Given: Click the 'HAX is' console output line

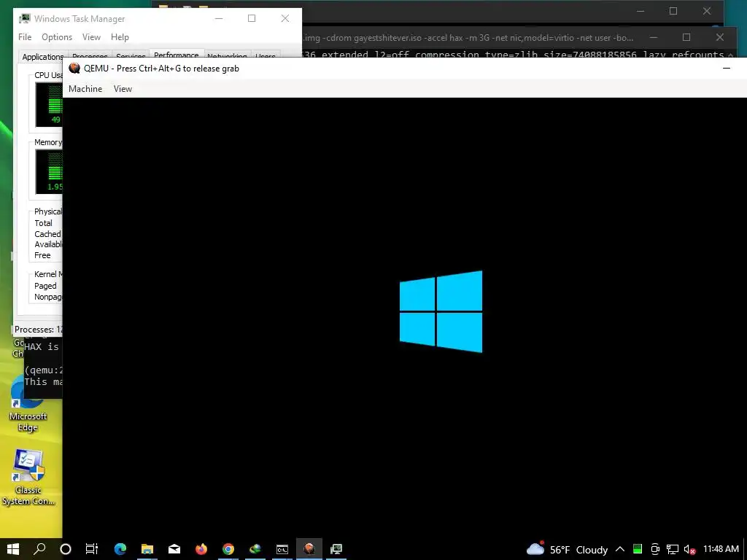Looking at the screenshot, I should tap(42, 346).
